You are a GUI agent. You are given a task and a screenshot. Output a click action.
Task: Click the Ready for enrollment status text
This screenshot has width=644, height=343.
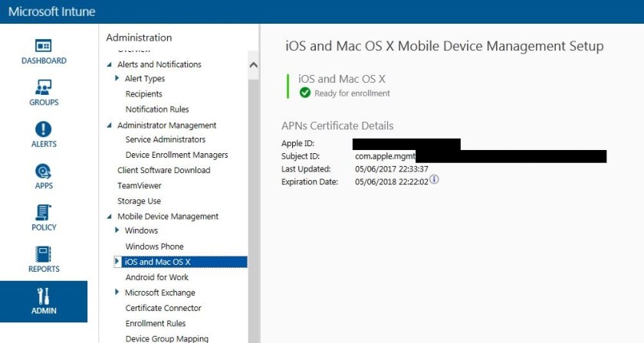tap(352, 93)
